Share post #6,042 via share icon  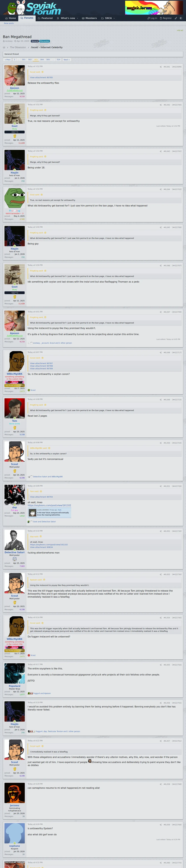160,105
